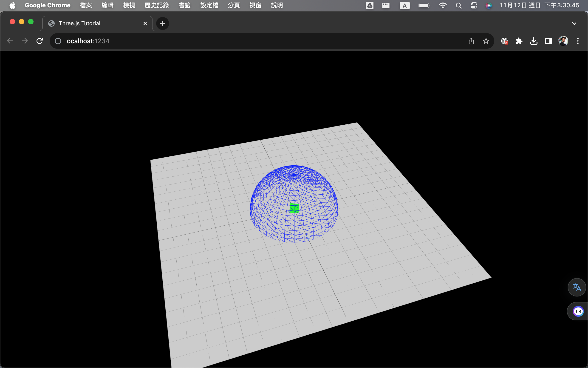Expand the tab search dropdown
Image resolution: width=588 pixels, height=368 pixels.
(574, 23)
